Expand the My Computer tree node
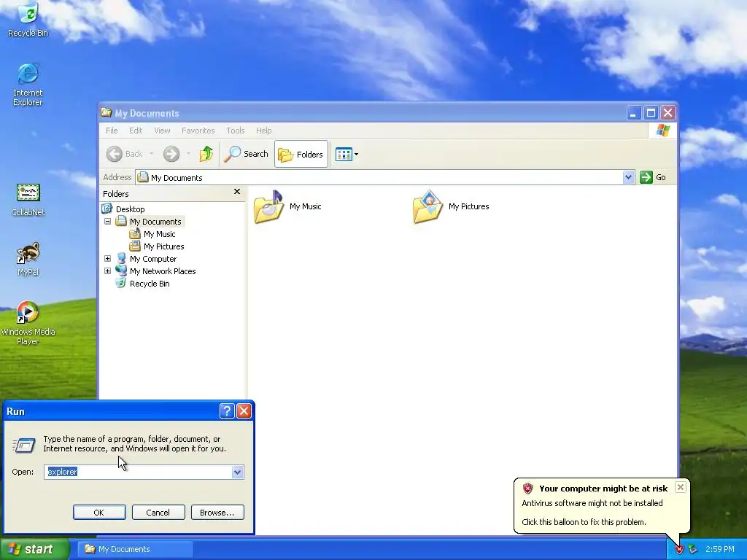The height and width of the screenshot is (560, 747). [x=108, y=259]
